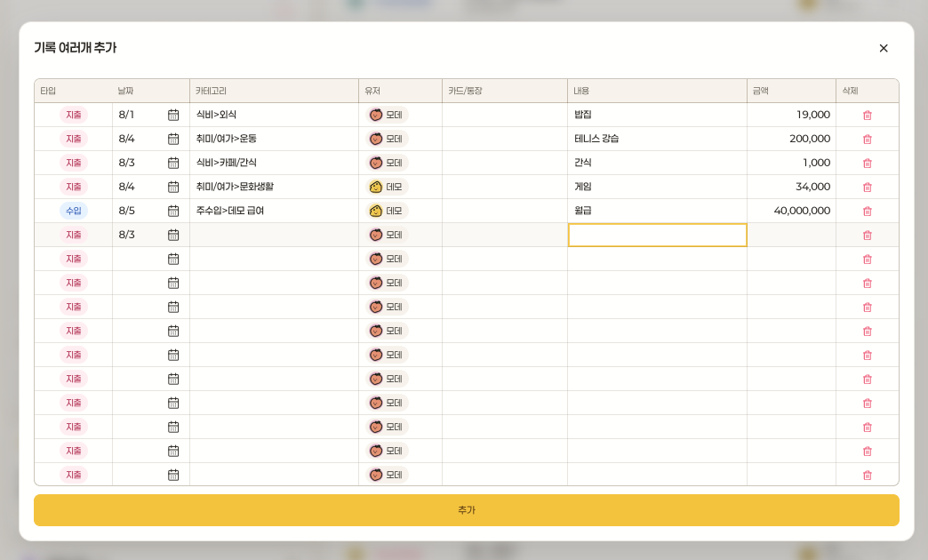
Task: Click the 8/1 date value
Action: [x=126, y=115]
